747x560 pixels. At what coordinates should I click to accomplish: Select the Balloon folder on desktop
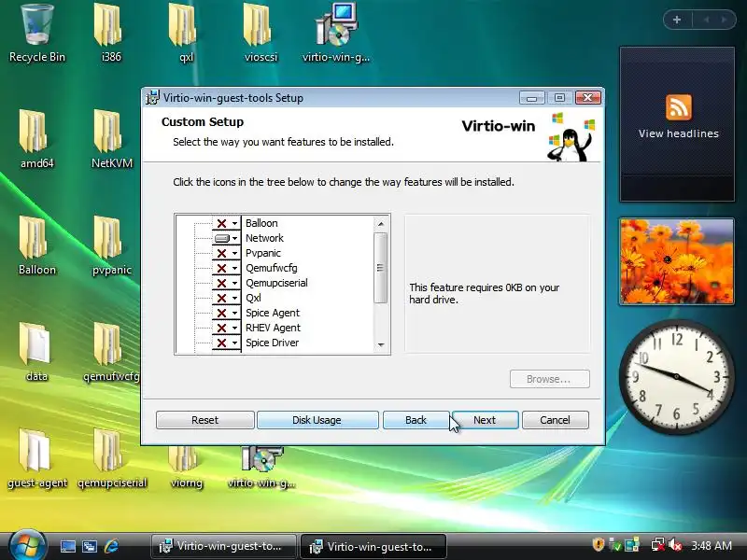click(x=37, y=246)
